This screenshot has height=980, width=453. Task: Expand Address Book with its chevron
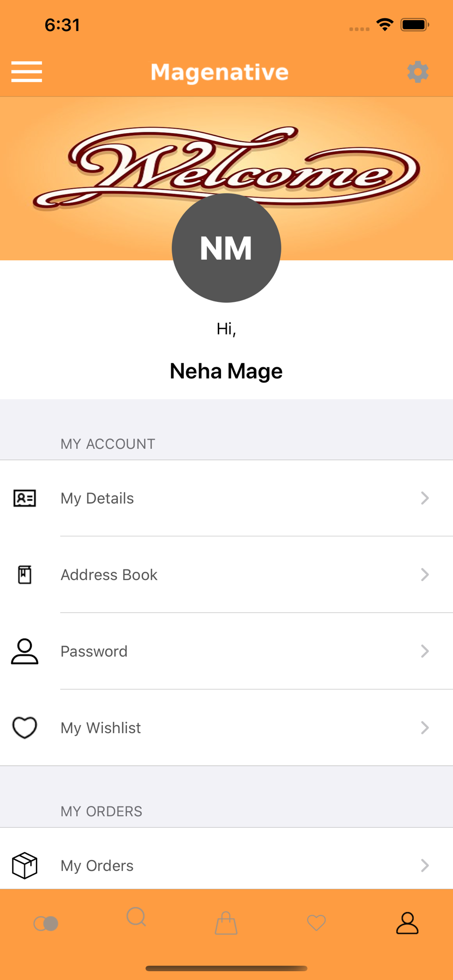click(x=425, y=575)
